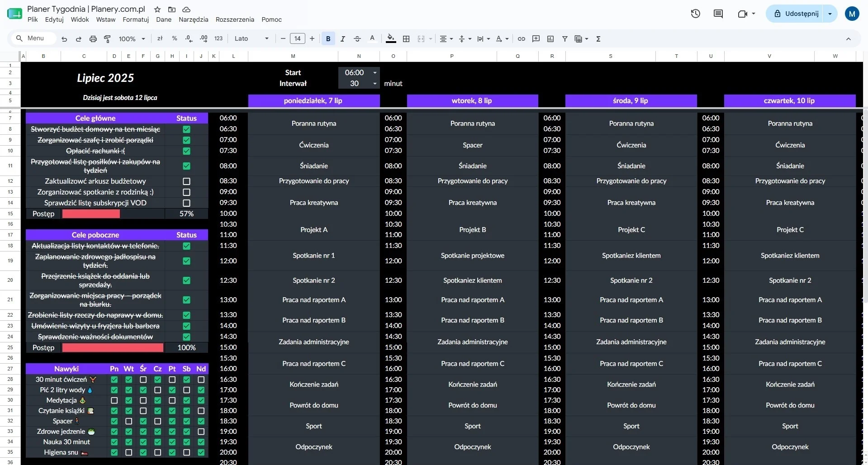Select the Paint format tool
The image size is (868, 465).
coord(107,39)
